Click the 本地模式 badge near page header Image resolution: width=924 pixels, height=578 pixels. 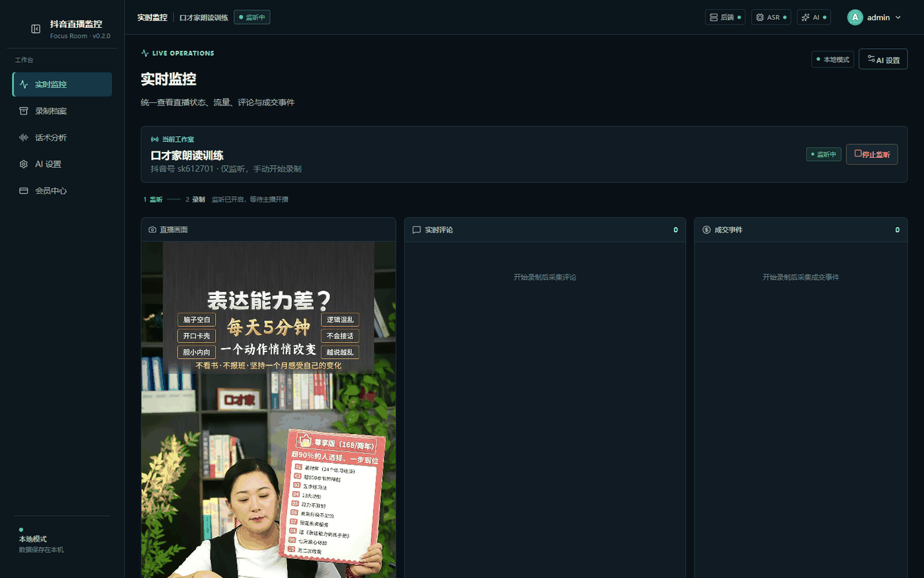pyautogui.click(x=833, y=59)
